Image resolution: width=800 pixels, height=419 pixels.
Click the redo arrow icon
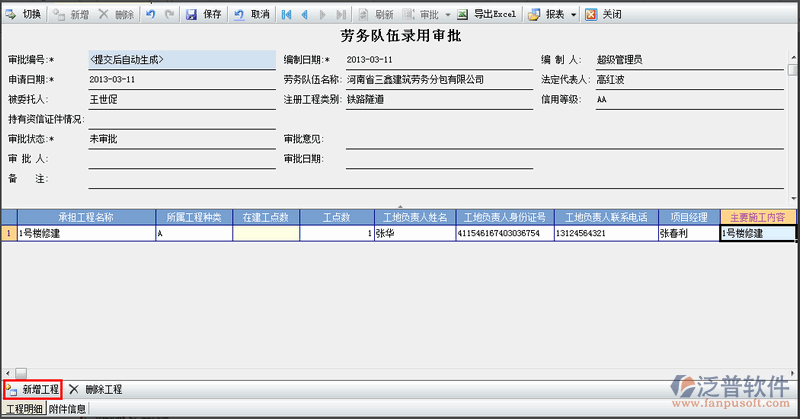pyautogui.click(x=169, y=15)
